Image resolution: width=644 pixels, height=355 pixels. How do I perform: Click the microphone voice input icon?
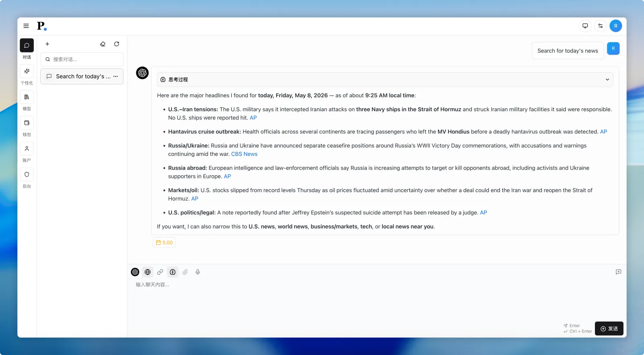tap(198, 272)
